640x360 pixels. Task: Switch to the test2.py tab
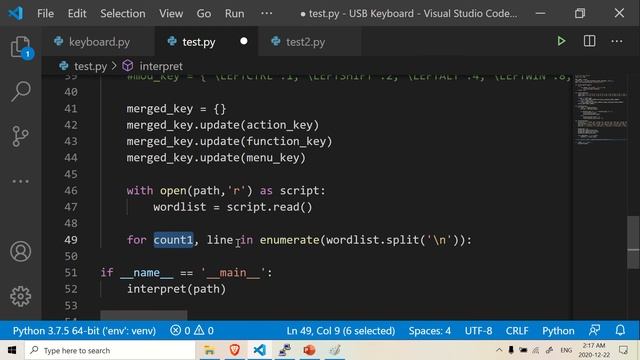click(309, 42)
